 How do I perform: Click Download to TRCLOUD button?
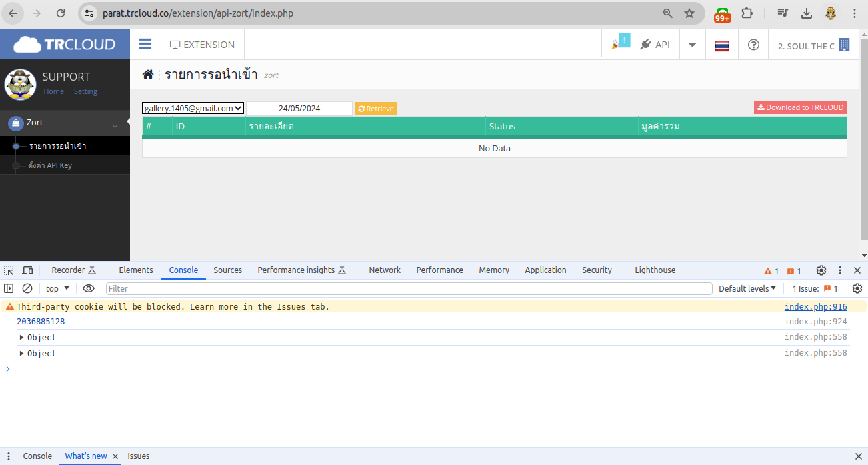801,107
